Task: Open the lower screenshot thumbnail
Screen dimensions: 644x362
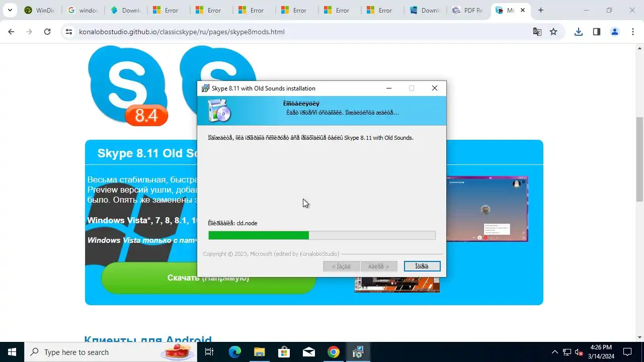Action: [397, 285]
